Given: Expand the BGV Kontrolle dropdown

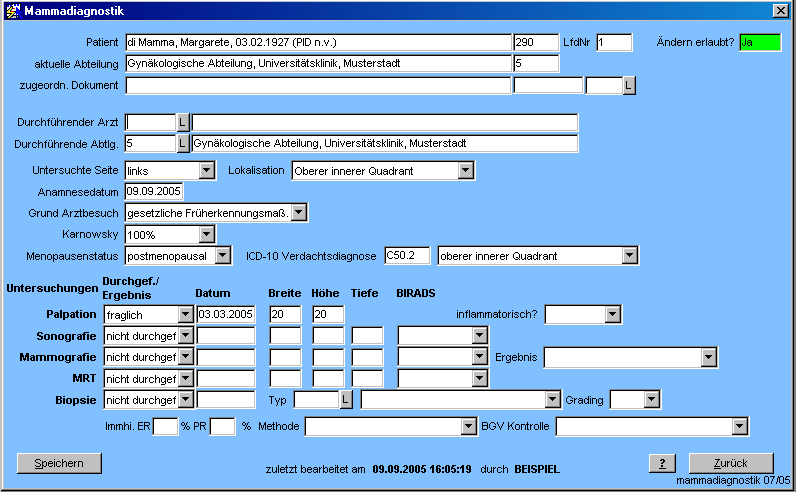Looking at the screenshot, I should coord(739,427).
